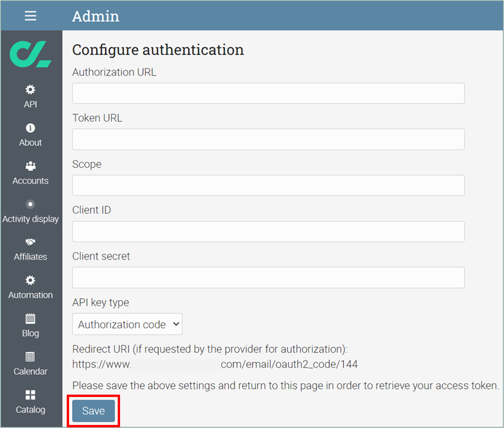Select the Activity display circle icon
The width and height of the screenshot is (504, 428).
click(30, 204)
